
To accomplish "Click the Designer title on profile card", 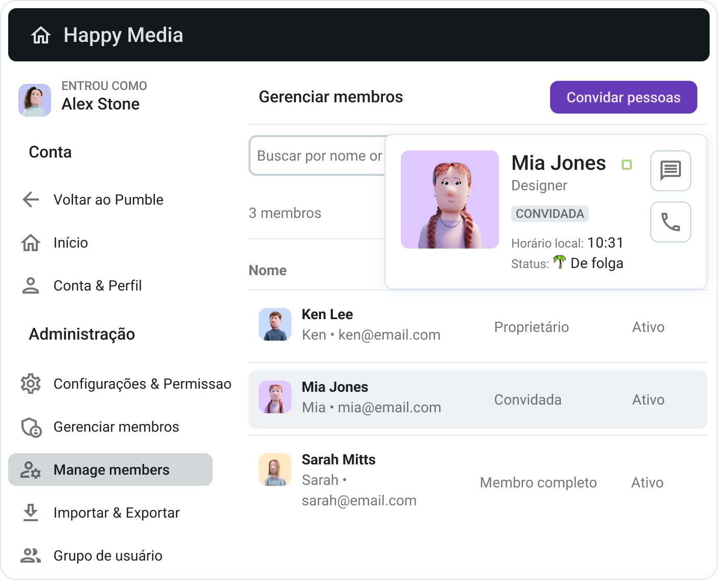I will point(539,186).
